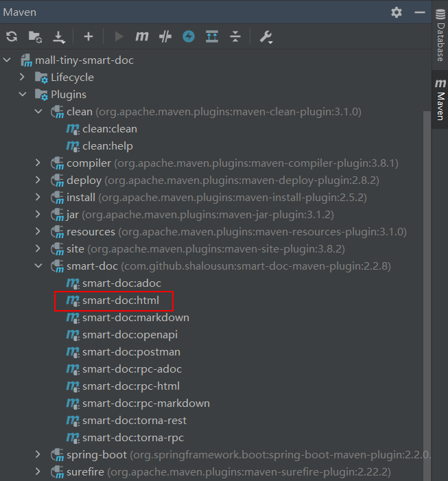The width and height of the screenshot is (448, 481).
Task: Click the clean plugin icon
Action: click(x=58, y=112)
